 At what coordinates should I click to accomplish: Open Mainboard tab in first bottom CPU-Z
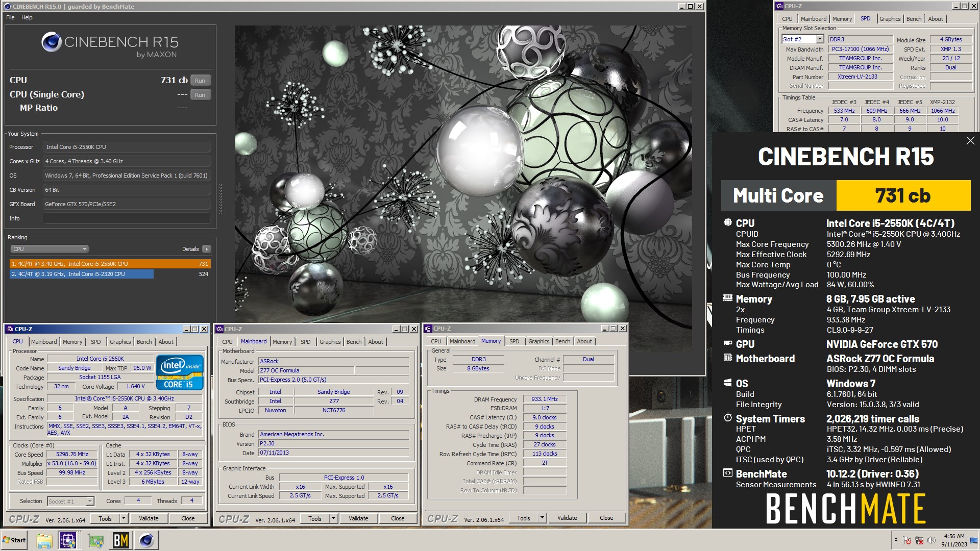[44, 342]
